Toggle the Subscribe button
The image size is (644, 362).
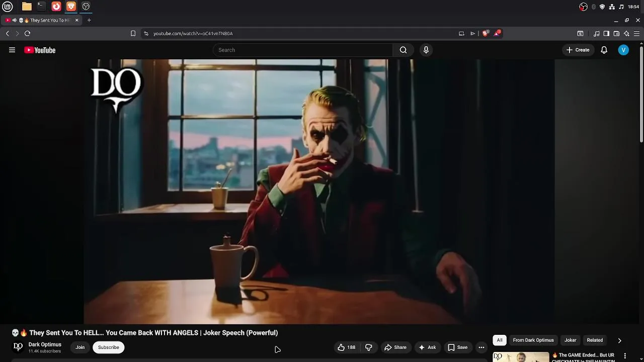pyautogui.click(x=109, y=347)
